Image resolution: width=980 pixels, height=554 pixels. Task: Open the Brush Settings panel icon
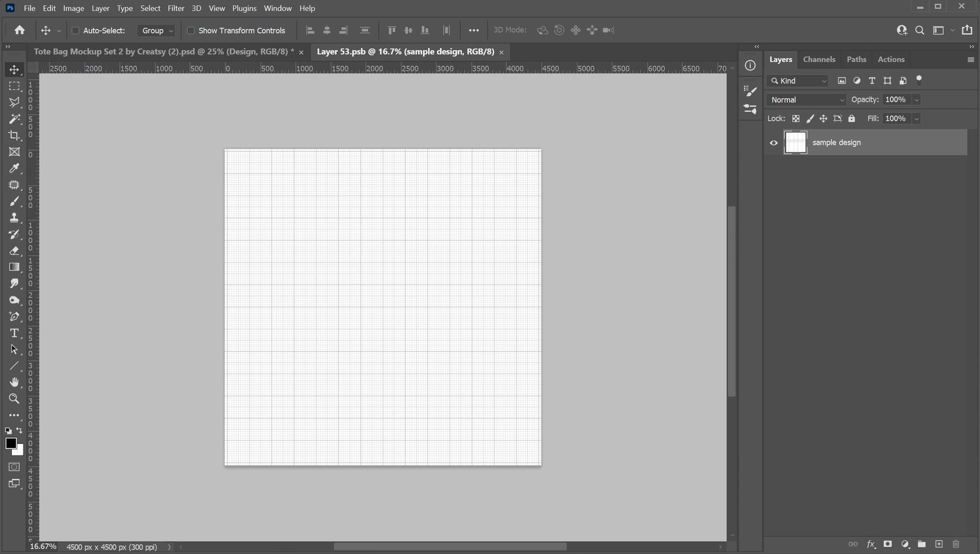pos(750,91)
